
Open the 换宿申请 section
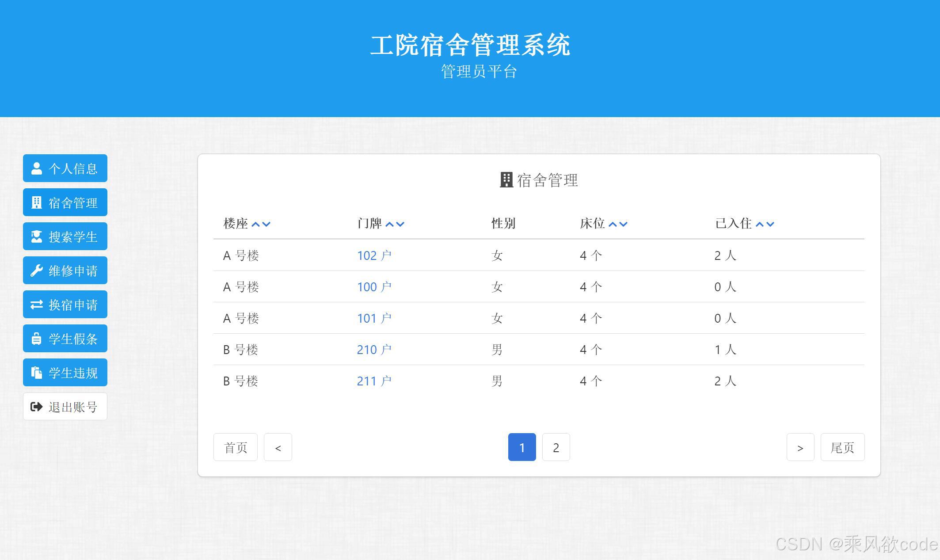65,304
